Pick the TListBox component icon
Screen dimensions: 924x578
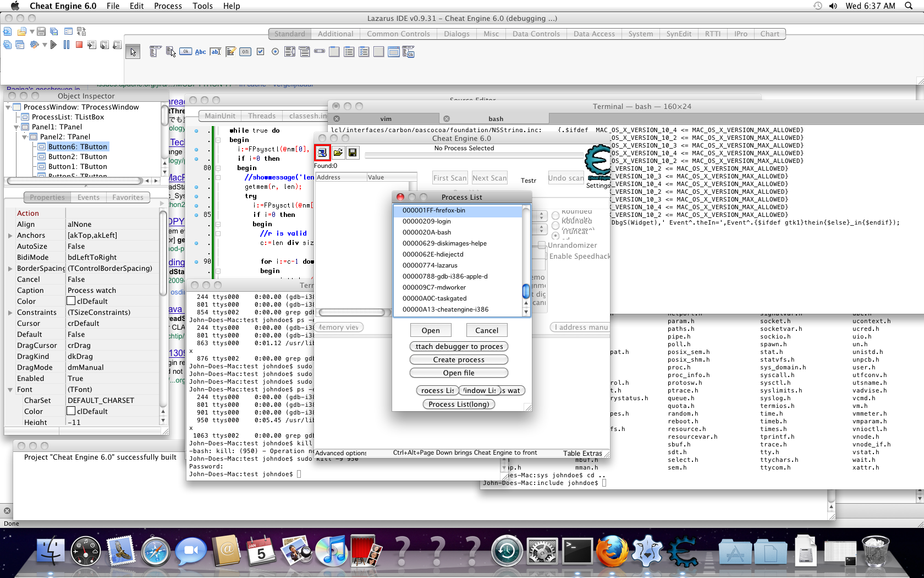pyautogui.click(x=290, y=52)
